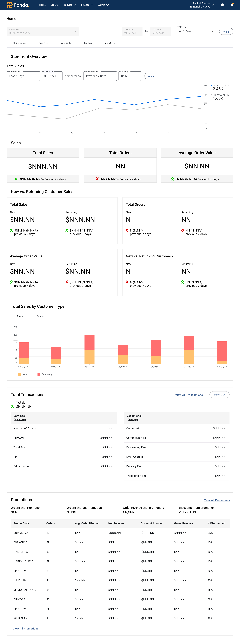Expand the Previous Period dropdown
Image resolution: width=240 pixels, height=644 pixels.
(100, 76)
